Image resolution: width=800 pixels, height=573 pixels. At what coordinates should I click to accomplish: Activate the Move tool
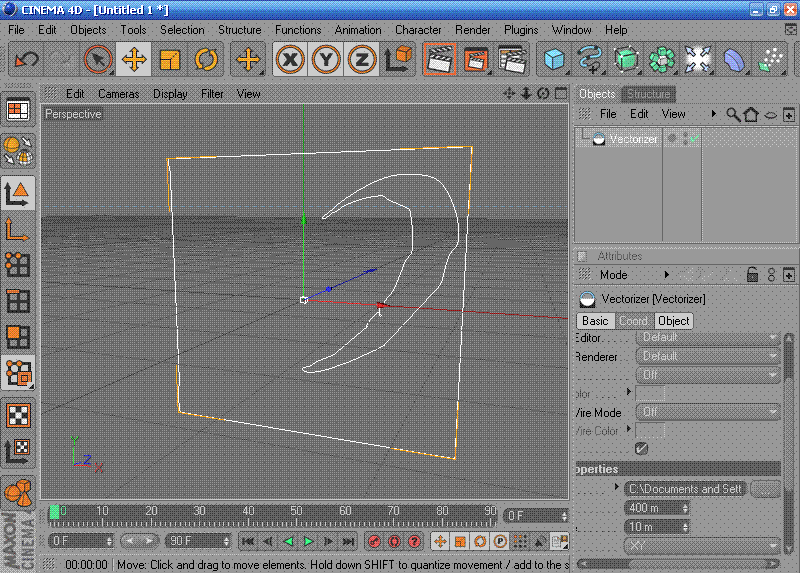pos(133,60)
